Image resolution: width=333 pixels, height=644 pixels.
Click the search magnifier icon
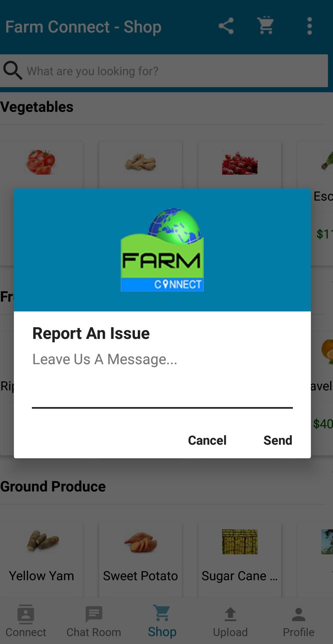pos(13,70)
